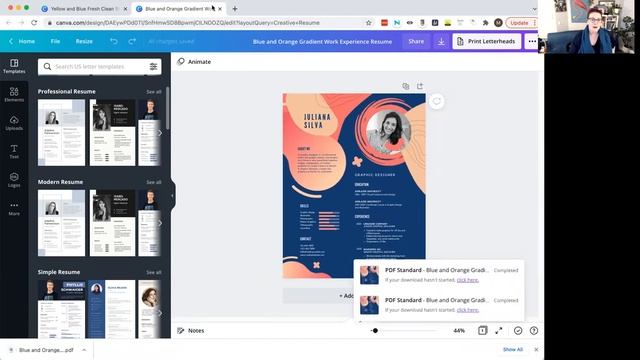Open the Uploads sidebar panel
The image size is (640, 360).
pyautogui.click(x=14, y=123)
